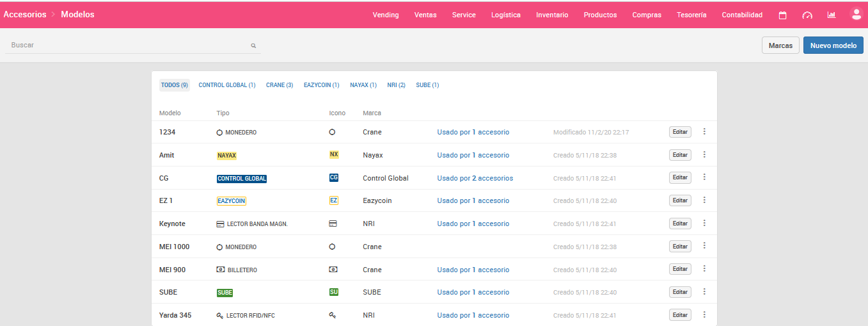
Task: Click the NX icon in Amit row
Action: pyautogui.click(x=334, y=154)
